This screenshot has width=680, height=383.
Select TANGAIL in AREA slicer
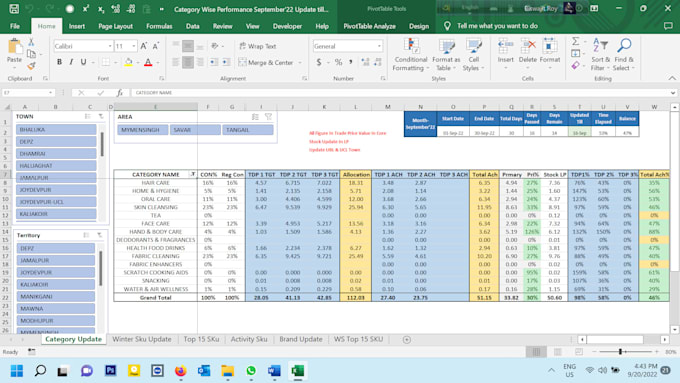coord(248,130)
